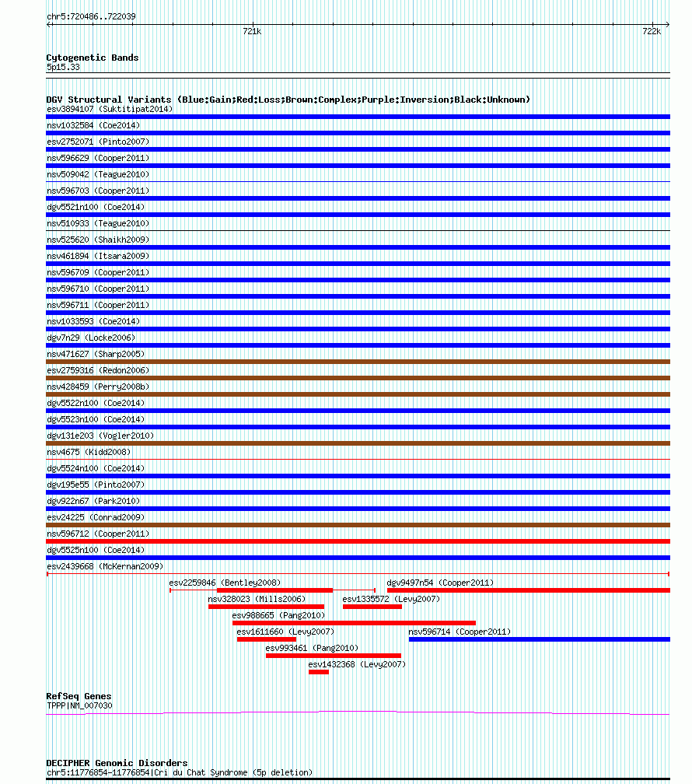Click nsv596712 (Cooper2011) label
Image resolution: width=692 pixels, height=784 pixels.
[x=98, y=534]
